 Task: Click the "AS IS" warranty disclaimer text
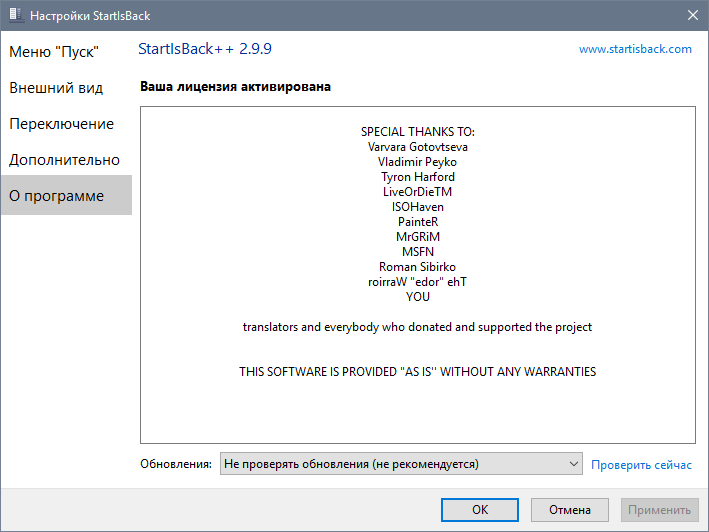(x=417, y=372)
